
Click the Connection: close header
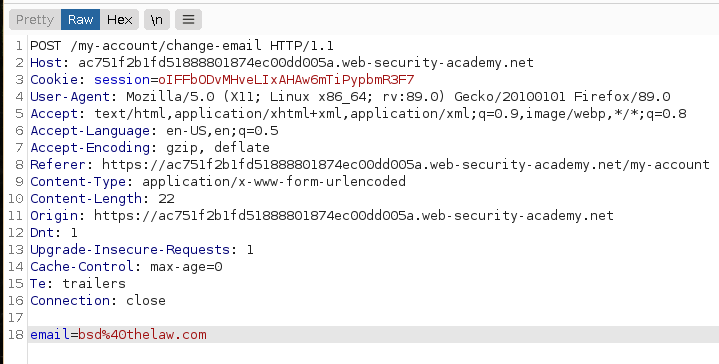point(98,301)
